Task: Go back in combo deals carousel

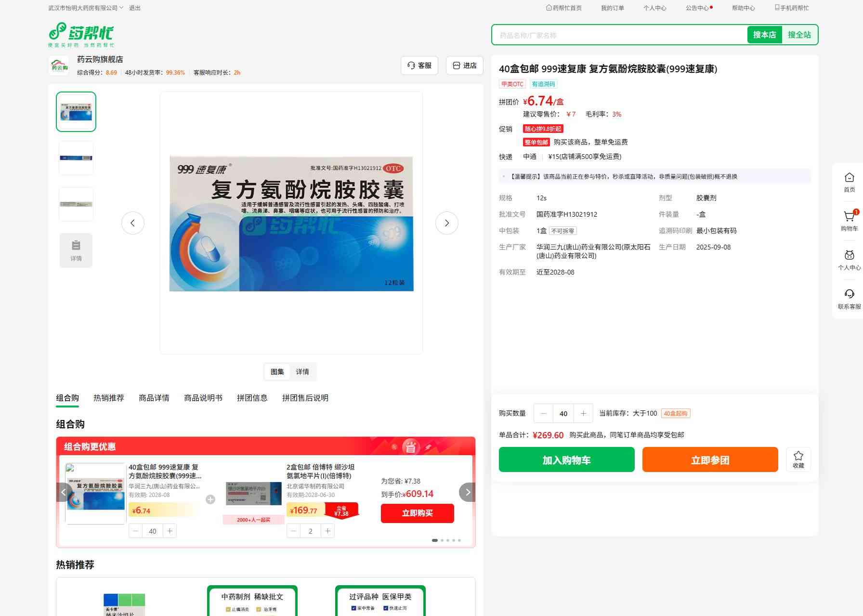Action: 64,492
